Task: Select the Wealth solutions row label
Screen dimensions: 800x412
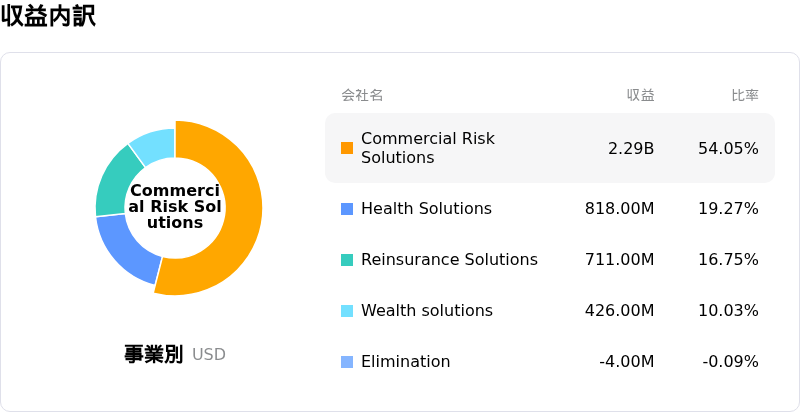Action: [427, 311]
